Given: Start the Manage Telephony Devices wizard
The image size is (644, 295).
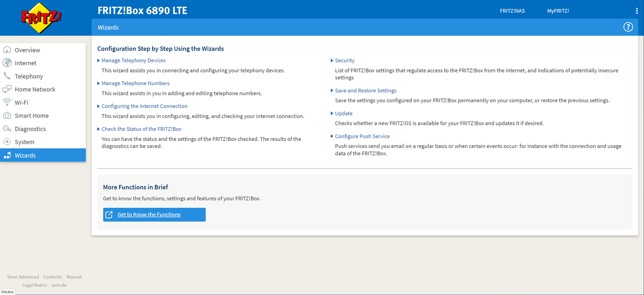Looking at the screenshot, I should [x=133, y=61].
